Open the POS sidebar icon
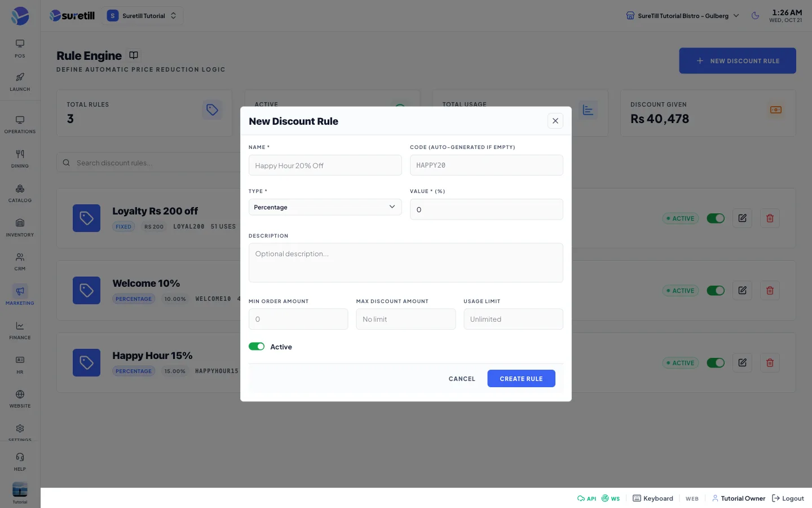The image size is (812, 508). pos(20,48)
